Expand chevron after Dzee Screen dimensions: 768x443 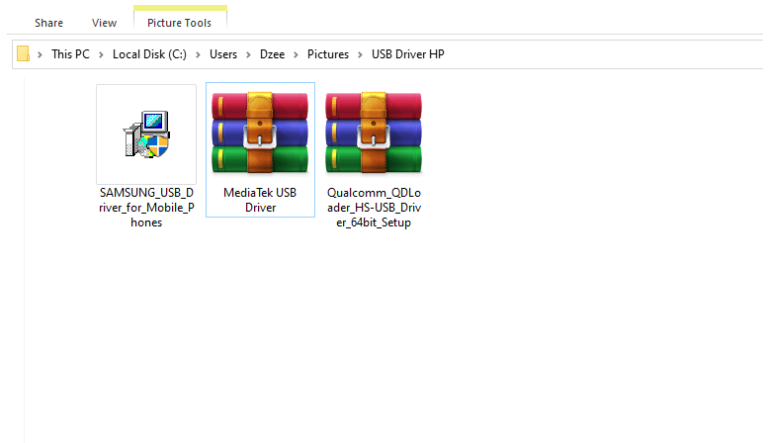click(296, 54)
